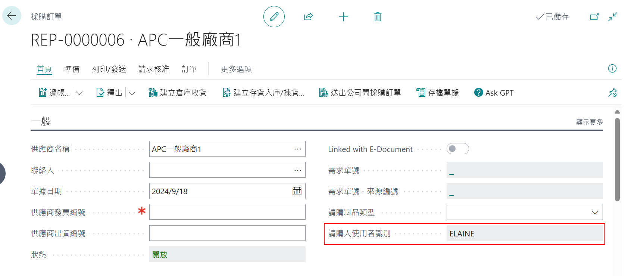Open lookup for 聯絡人 field
The image size is (644, 276).
click(297, 170)
